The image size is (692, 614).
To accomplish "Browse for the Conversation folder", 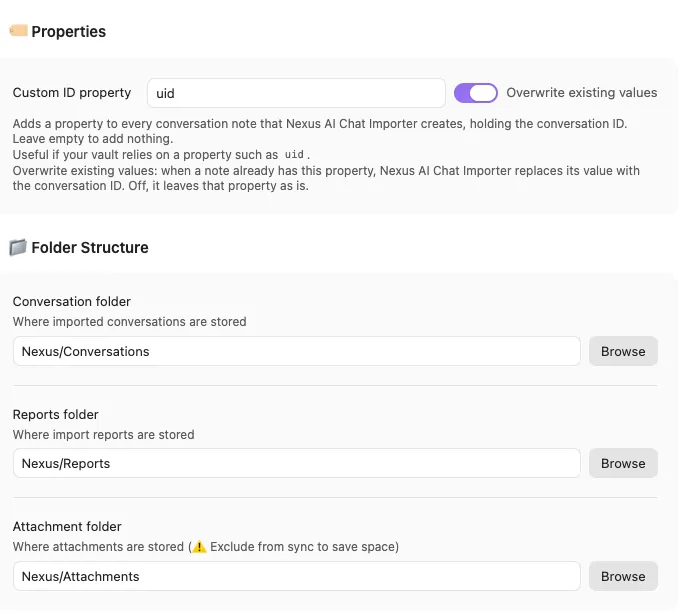I will [x=623, y=351].
